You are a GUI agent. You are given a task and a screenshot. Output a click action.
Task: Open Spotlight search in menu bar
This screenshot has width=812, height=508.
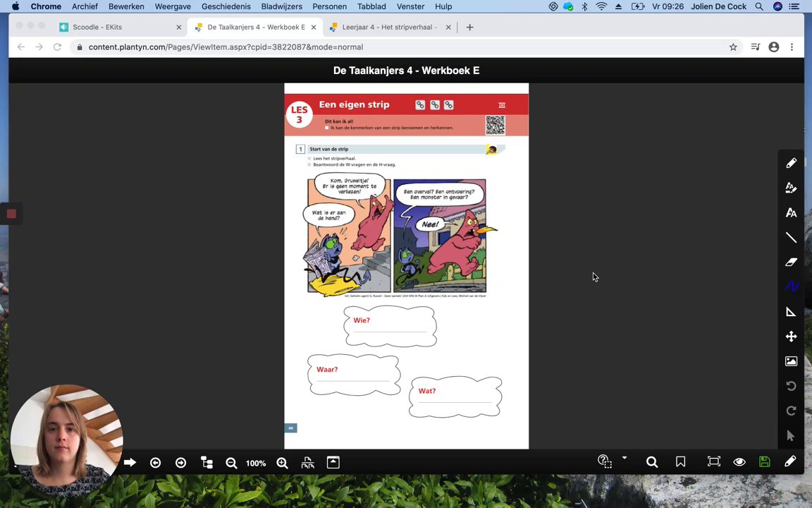point(758,6)
